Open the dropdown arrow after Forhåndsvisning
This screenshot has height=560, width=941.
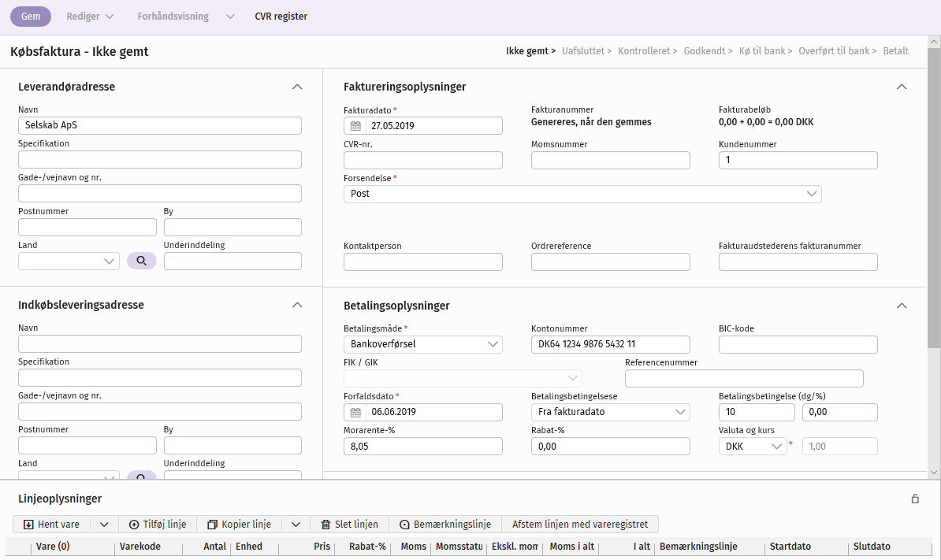tap(230, 17)
